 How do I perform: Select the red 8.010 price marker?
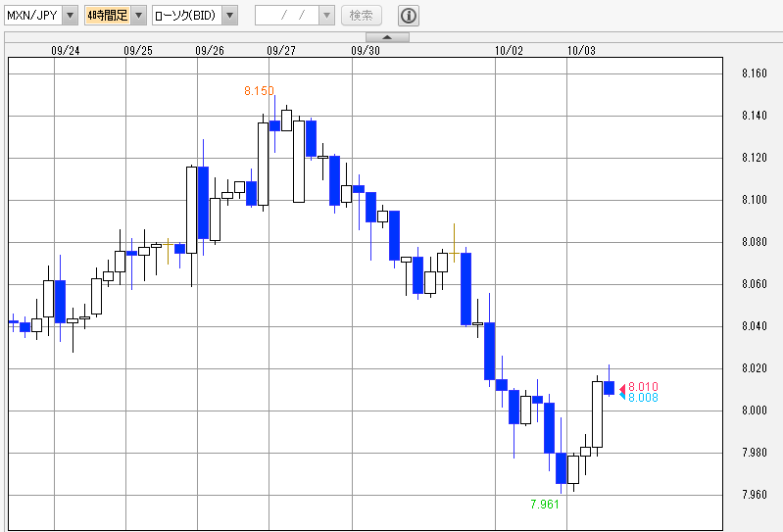coord(643,387)
